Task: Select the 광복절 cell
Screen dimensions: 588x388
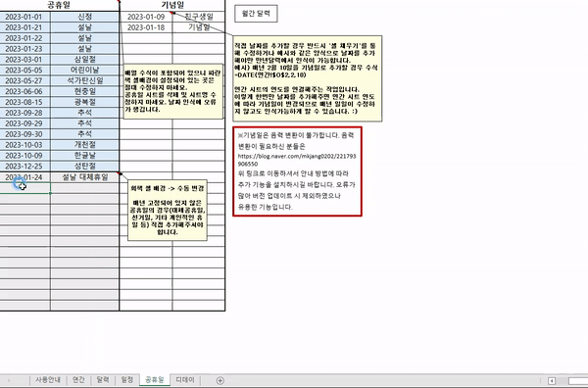Action: coord(84,102)
